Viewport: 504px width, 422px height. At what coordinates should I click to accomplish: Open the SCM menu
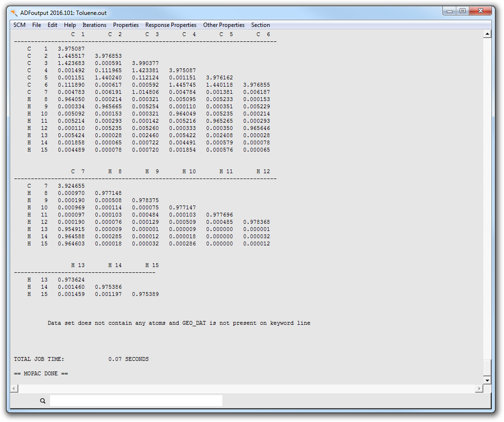[19, 25]
